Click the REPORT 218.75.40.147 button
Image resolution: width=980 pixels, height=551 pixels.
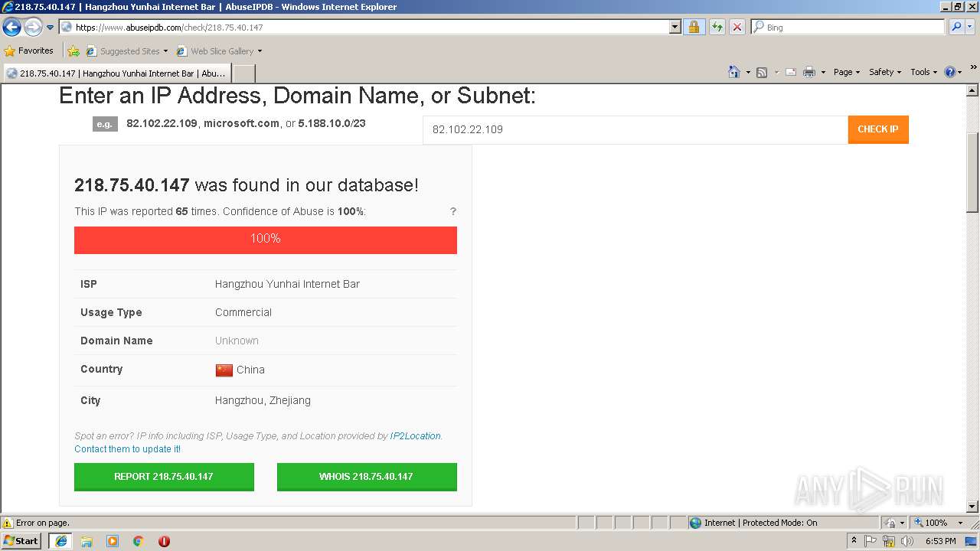coord(164,477)
